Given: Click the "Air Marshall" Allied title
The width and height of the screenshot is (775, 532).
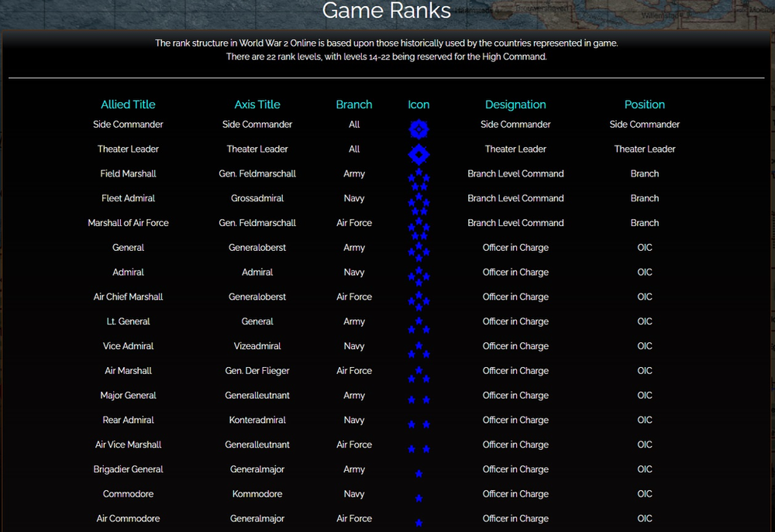Looking at the screenshot, I should click(128, 371).
